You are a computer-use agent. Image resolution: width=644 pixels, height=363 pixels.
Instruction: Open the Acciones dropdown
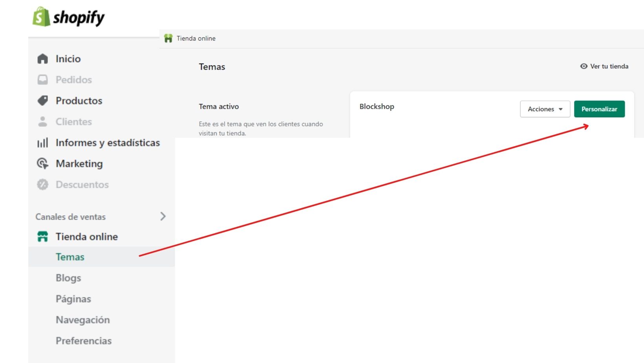pos(545,109)
